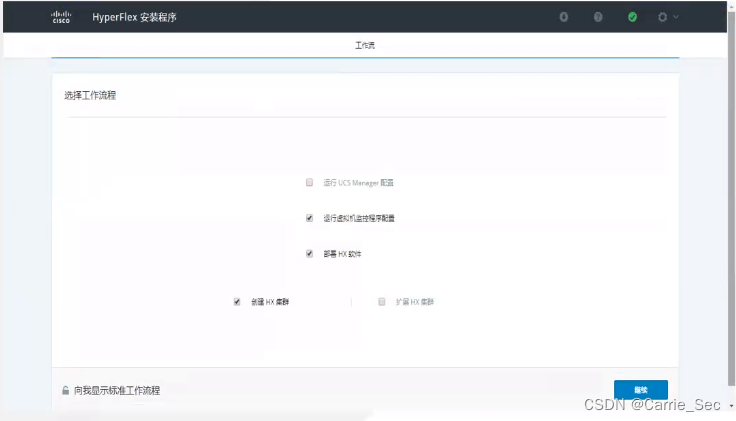Viewport: 736px width, 421px height.
Task: Expand the arrow next to the settings gear
Action: [x=676, y=17]
